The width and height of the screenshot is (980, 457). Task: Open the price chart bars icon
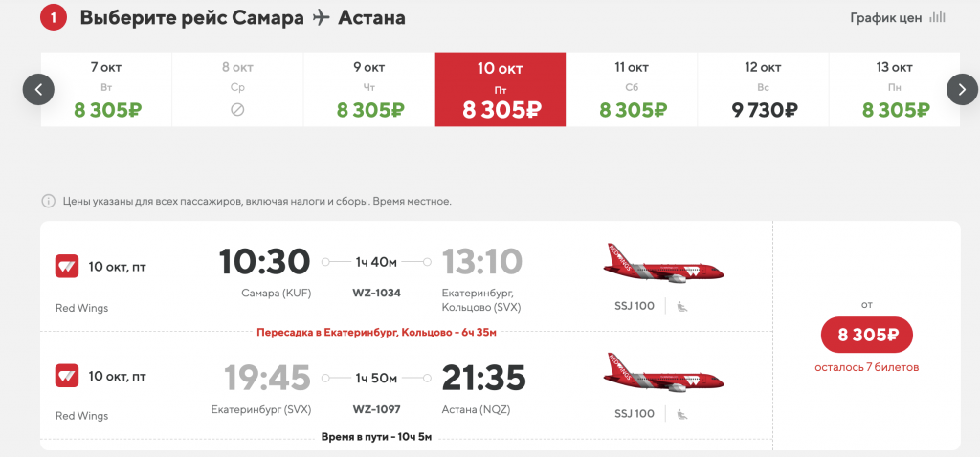(937, 17)
